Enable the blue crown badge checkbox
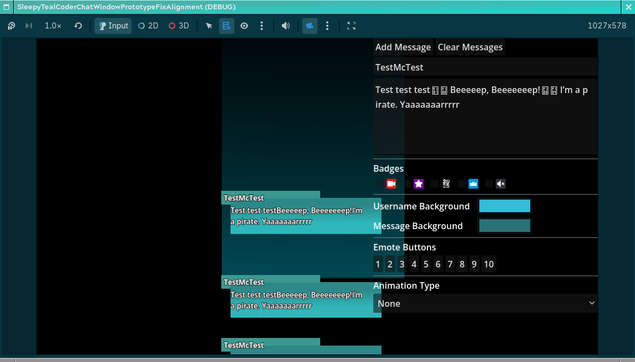635x362 pixels. click(462, 184)
